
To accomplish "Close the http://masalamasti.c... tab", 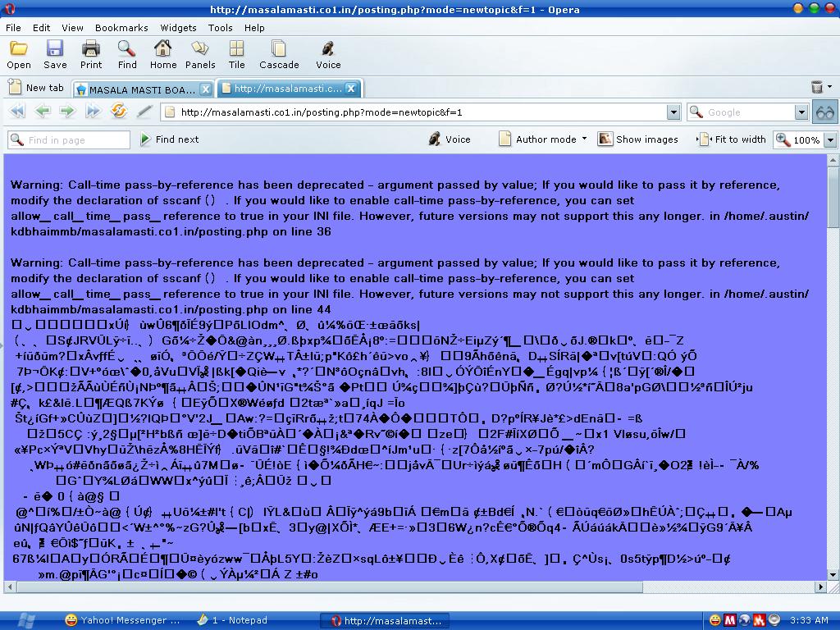I will coord(351,89).
